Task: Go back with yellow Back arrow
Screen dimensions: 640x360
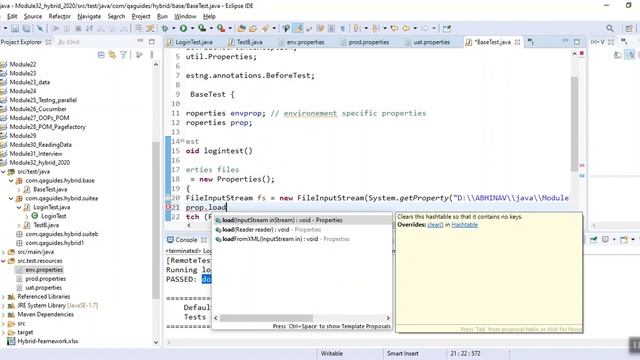Action: pyautogui.click(x=406, y=29)
